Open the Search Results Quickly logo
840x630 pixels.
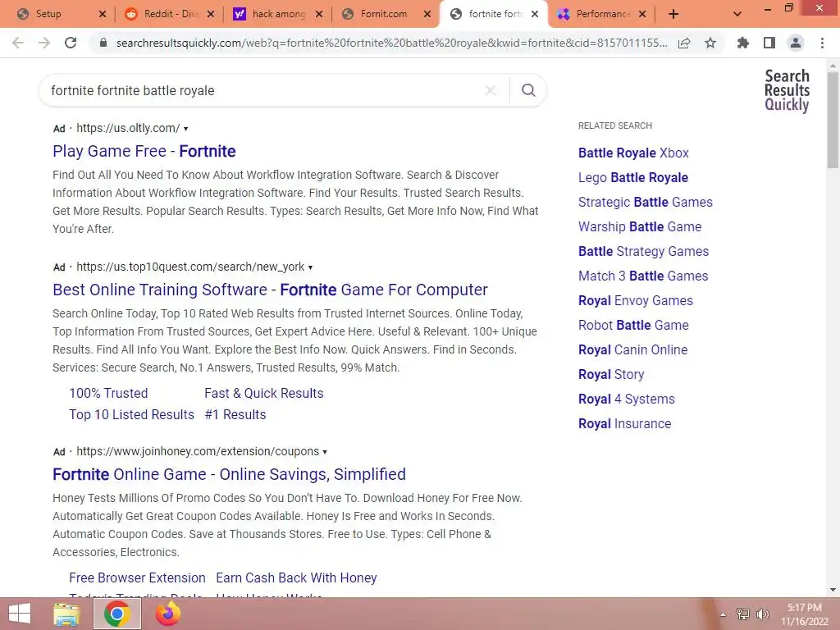(x=787, y=90)
